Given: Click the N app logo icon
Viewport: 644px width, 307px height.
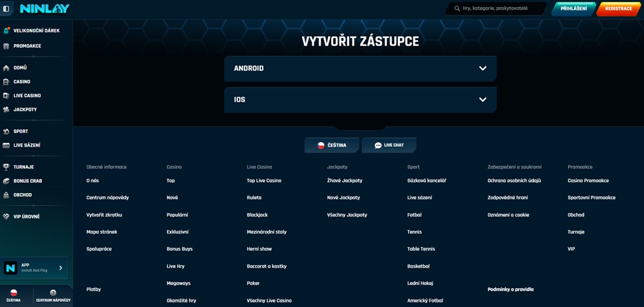Looking at the screenshot, I should pos(10,268).
